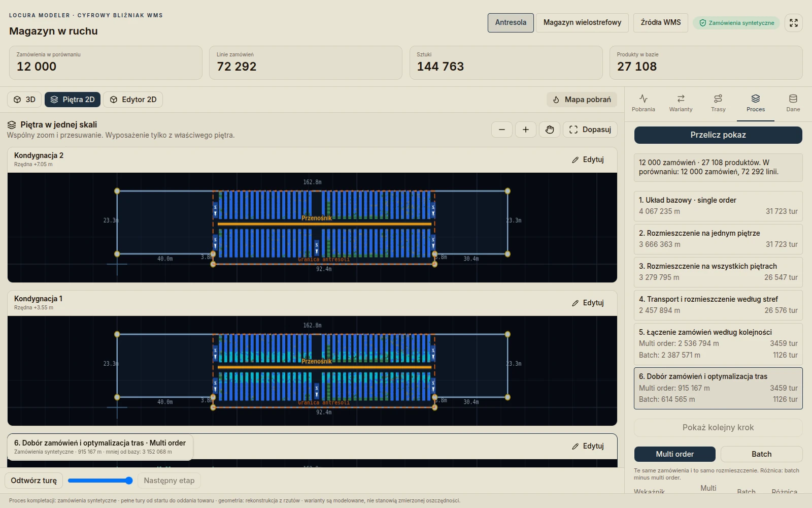Image resolution: width=812 pixels, height=508 pixels.
Task: Click the Zamówienia syntetyczne shield badge
Action: coord(736,23)
